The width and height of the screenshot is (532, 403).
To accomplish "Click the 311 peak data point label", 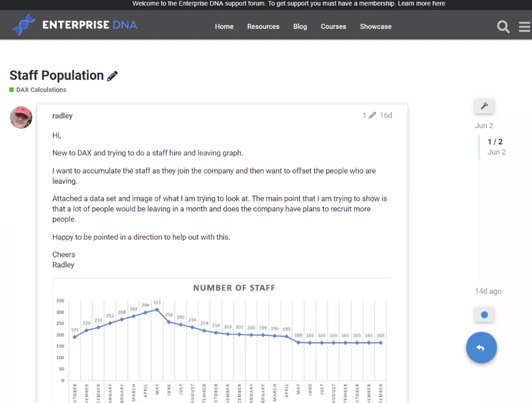I will 157,303.
